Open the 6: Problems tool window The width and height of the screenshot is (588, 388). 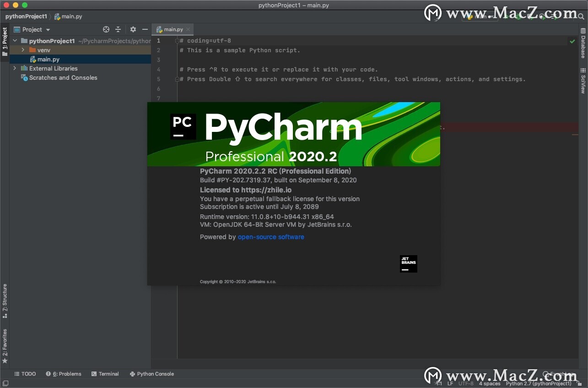[64, 374]
